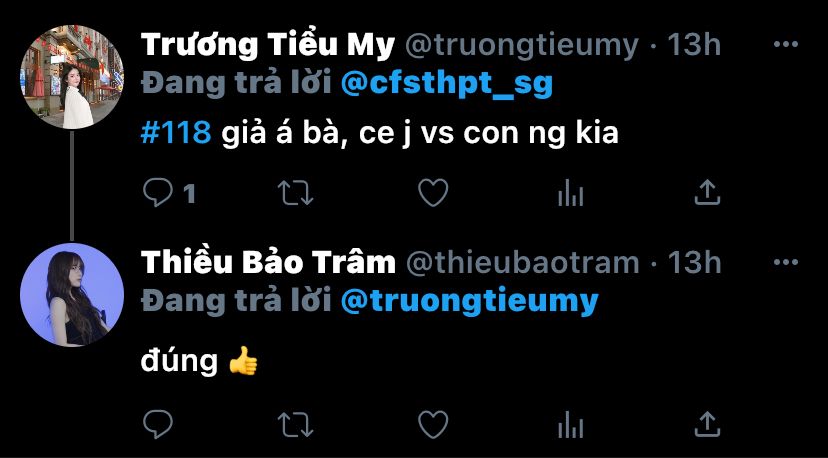View analytics for Thiều Bảo Trâm's reply
Viewport: 828px width, 458px height.
click(570, 425)
